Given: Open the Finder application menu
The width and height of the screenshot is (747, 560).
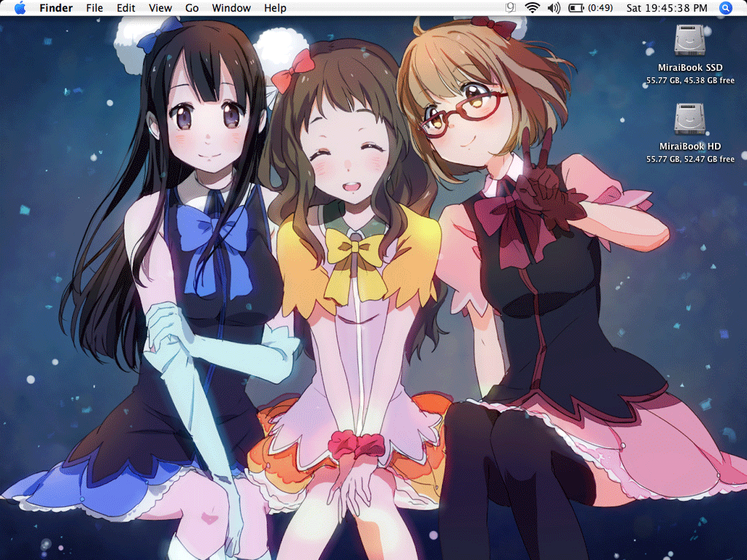Looking at the screenshot, I should coord(56,8).
